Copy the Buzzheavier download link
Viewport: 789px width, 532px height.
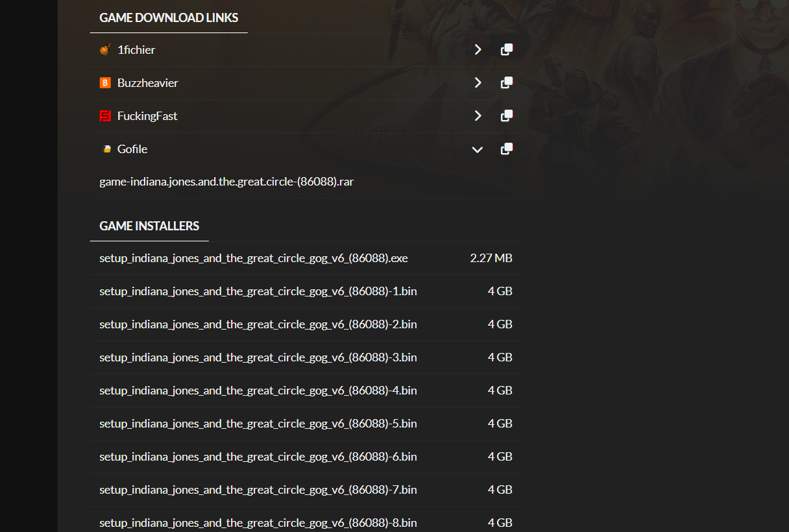click(507, 82)
